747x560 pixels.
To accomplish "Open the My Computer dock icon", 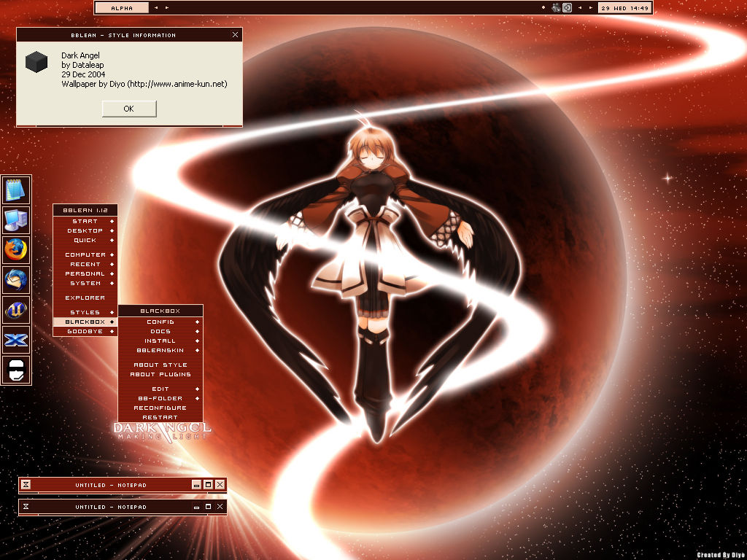I will (16, 220).
